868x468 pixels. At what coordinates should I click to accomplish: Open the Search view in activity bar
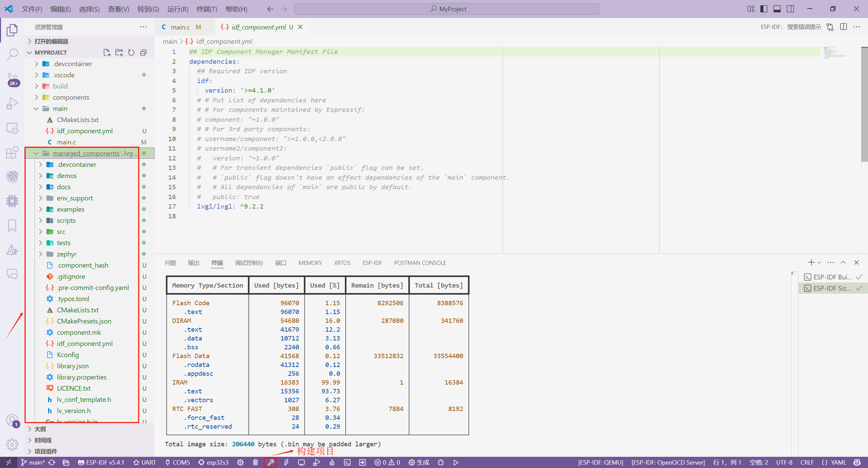pyautogui.click(x=12, y=54)
